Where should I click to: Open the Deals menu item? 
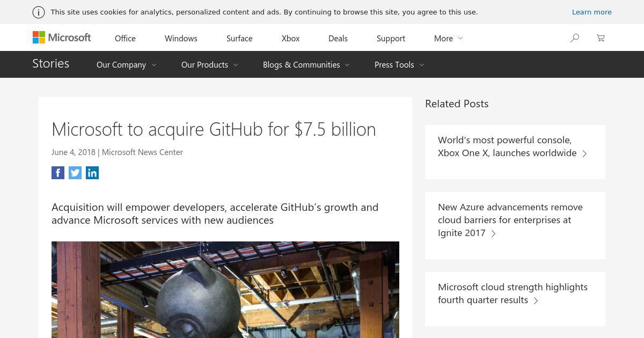click(x=338, y=38)
